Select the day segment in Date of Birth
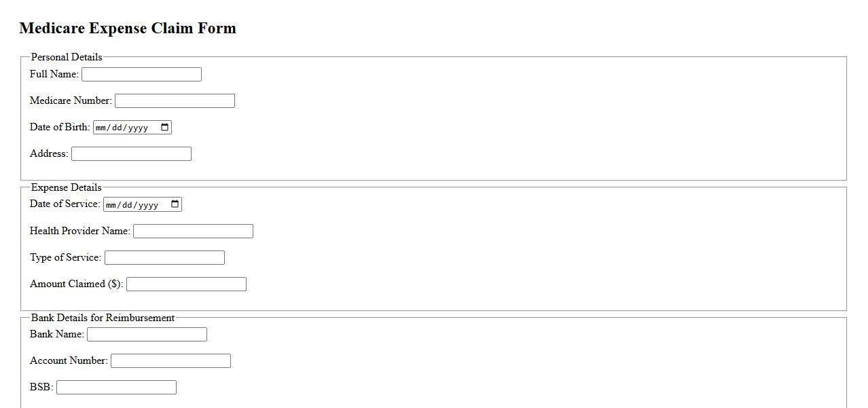This screenshot has width=868, height=408. click(117, 128)
